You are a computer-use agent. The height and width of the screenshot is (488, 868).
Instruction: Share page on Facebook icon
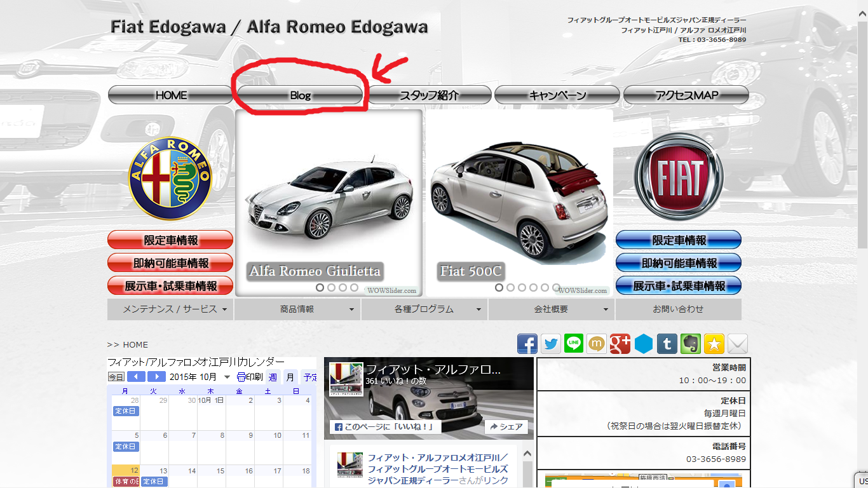coord(527,344)
